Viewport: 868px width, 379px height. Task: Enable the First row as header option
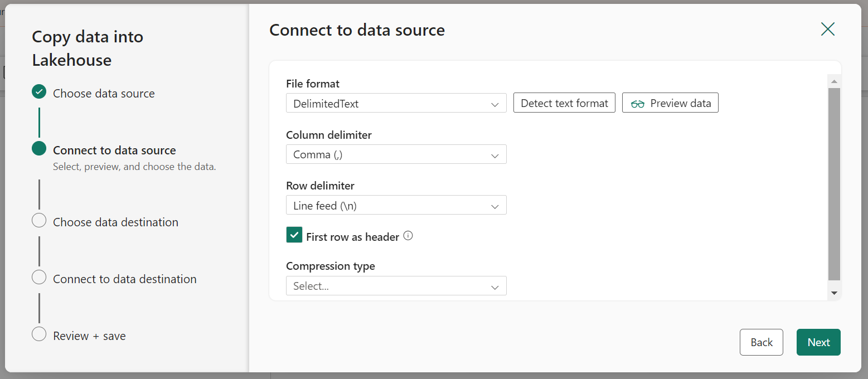click(294, 235)
